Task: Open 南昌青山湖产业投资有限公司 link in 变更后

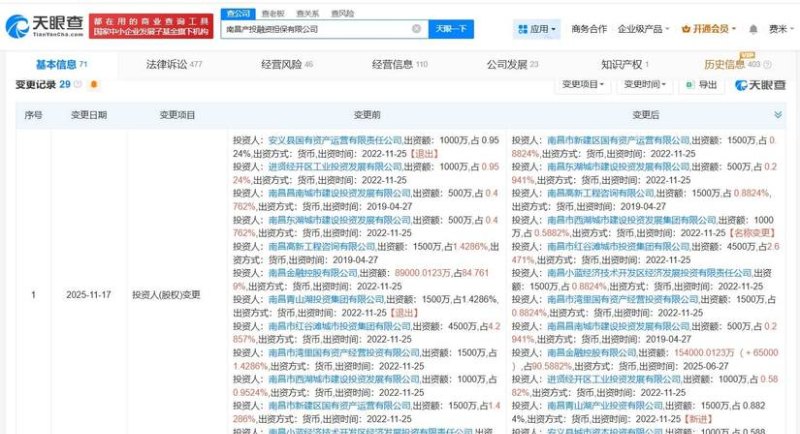Action: tap(605, 405)
